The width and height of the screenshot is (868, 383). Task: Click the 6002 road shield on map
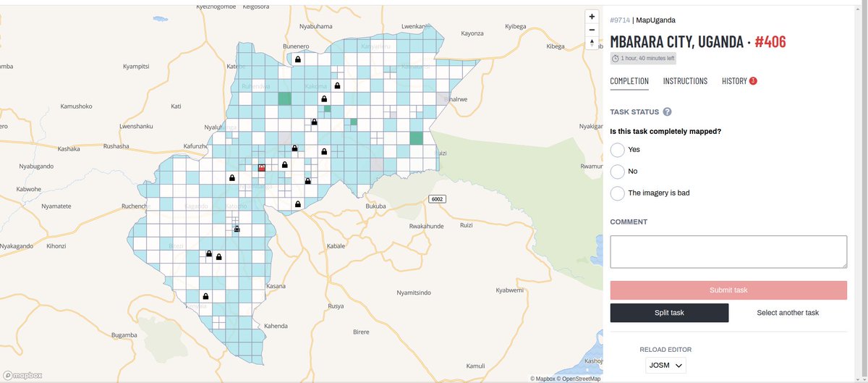point(436,198)
